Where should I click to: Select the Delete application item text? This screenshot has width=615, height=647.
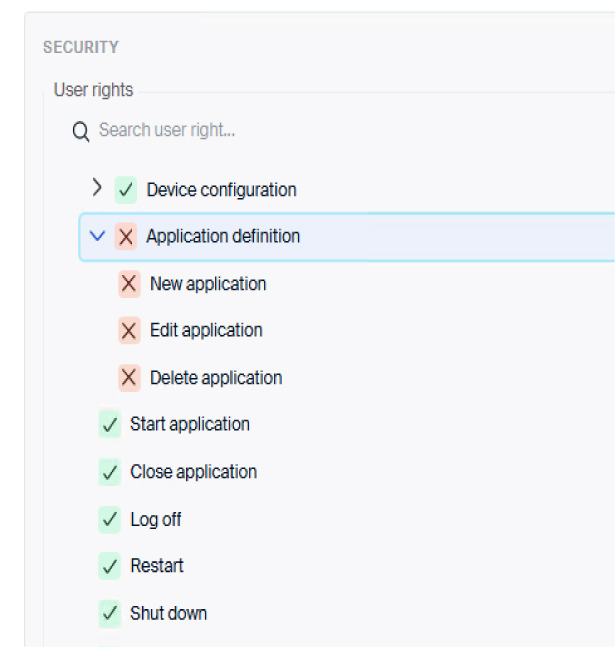pos(216,378)
